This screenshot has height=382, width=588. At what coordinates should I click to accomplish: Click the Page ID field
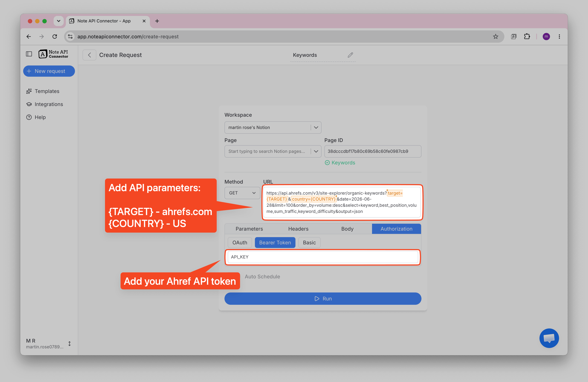point(373,151)
